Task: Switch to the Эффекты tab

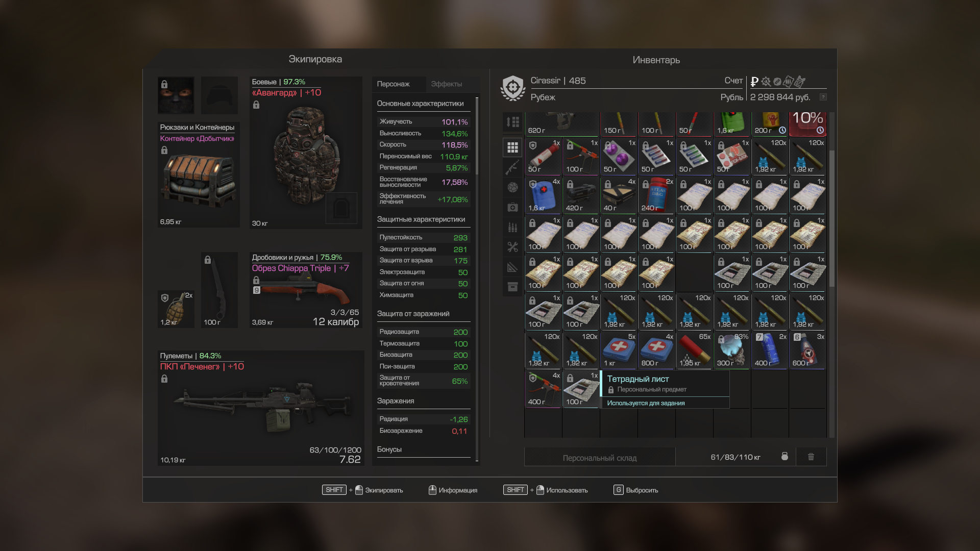Action: [447, 84]
